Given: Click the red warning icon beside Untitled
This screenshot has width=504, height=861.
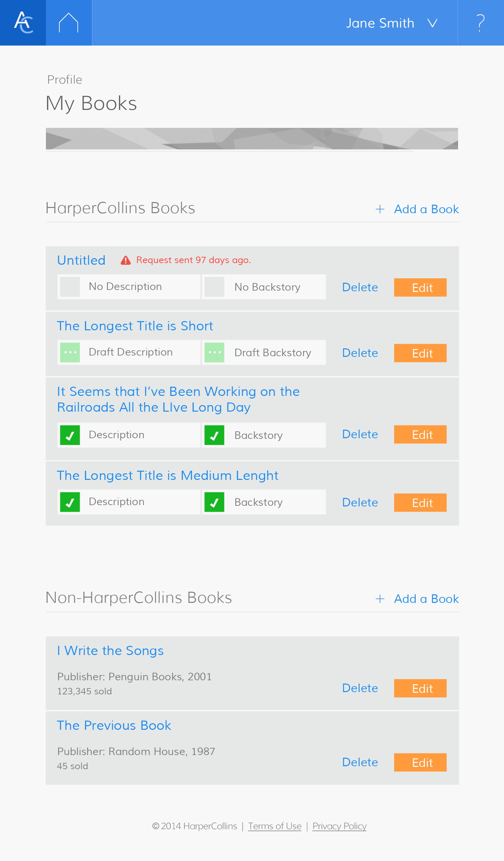Looking at the screenshot, I should pos(126,260).
